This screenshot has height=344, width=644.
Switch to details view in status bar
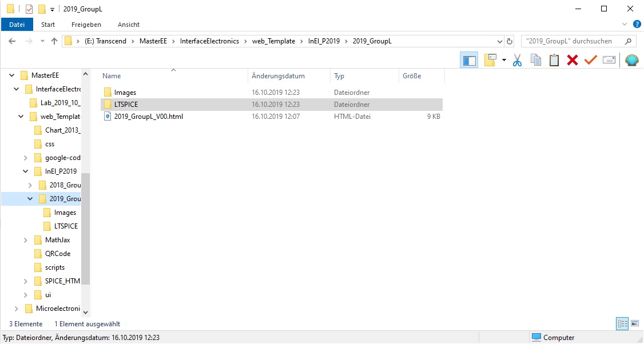[x=623, y=324]
